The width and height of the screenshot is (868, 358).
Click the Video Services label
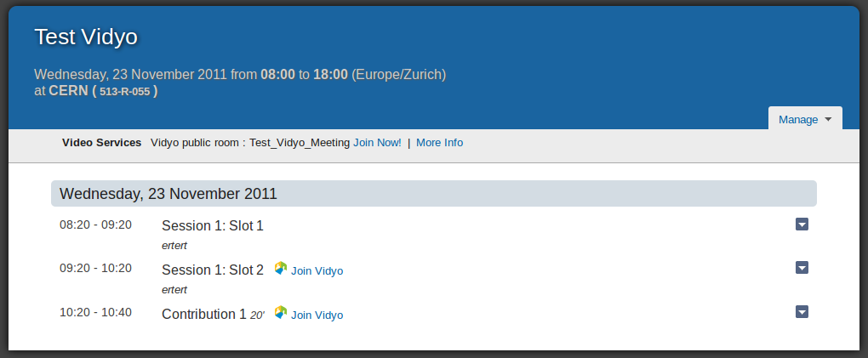102,143
